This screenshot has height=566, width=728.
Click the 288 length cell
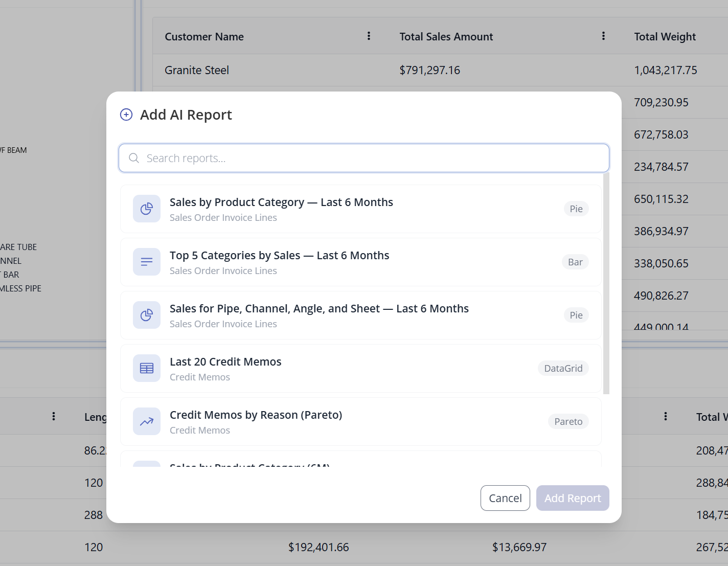(x=94, y=515)
